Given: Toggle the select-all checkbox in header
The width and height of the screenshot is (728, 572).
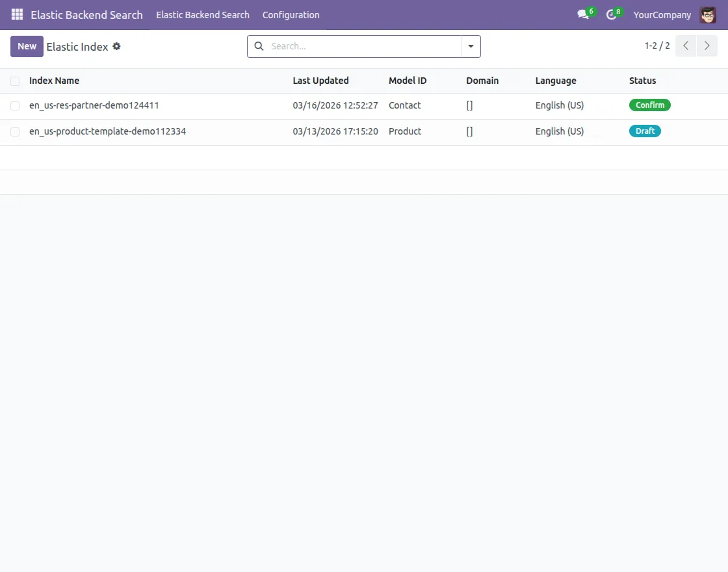Looking at the screenshot, I should click(x=15, y=81).
